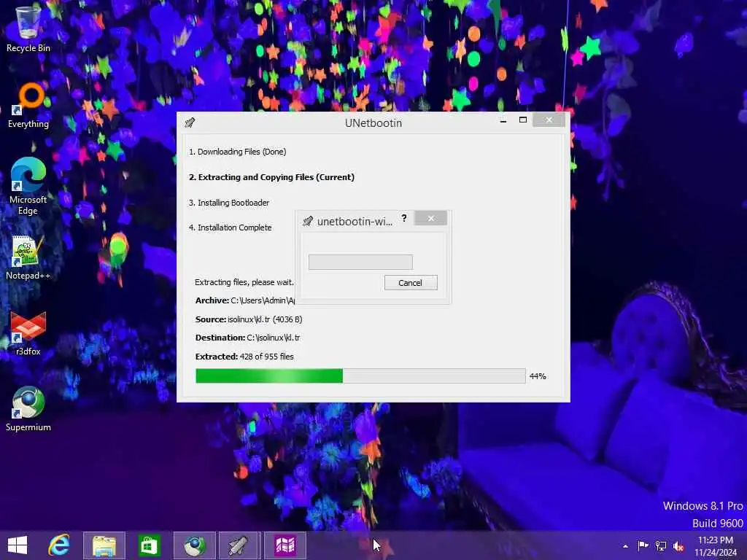Select the Notepad++ desktop shortcut
The image size is (747, 560).
28,257
